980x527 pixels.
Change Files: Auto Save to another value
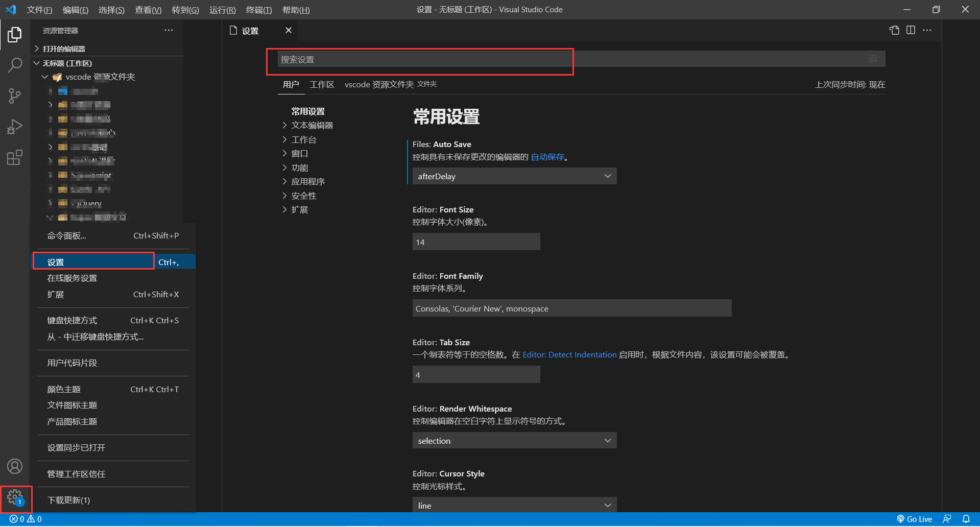pos(514,176)
